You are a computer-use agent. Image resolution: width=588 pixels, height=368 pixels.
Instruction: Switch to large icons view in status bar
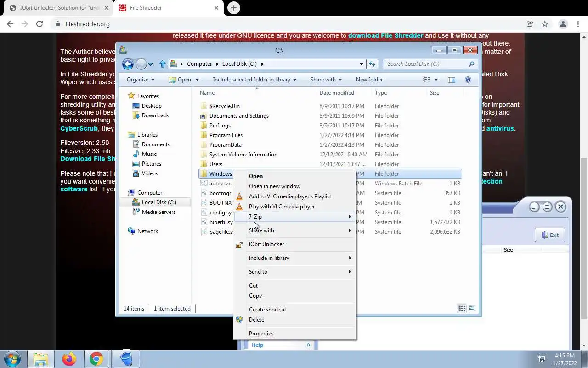pyautogui.click(x=472, y=308)
